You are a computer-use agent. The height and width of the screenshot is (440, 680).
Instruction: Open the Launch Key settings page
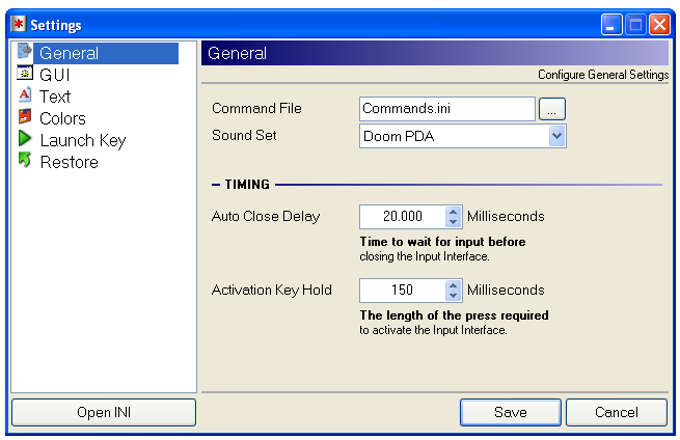[x=83, y=140]
